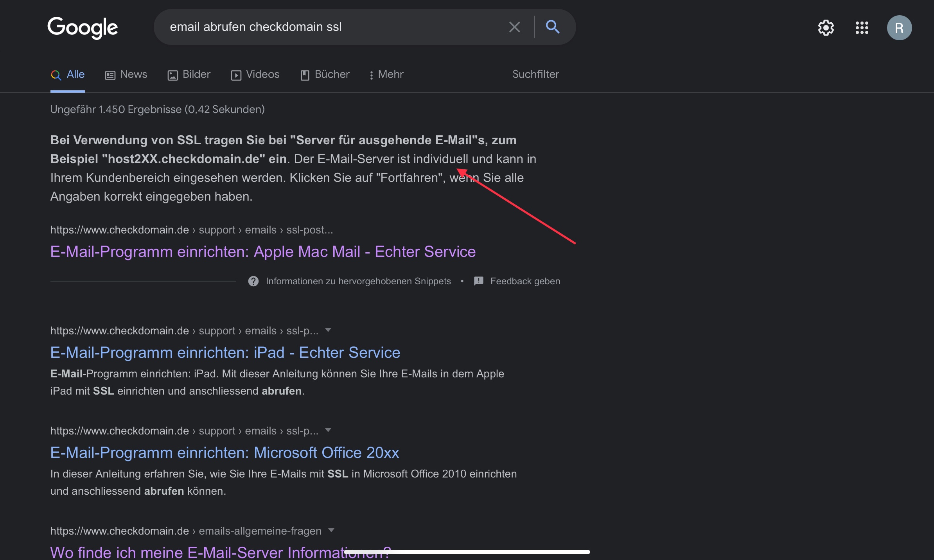934x560 pixels.
Task: Open the Google apps grid icon
Action: click(x=862, y=28)
